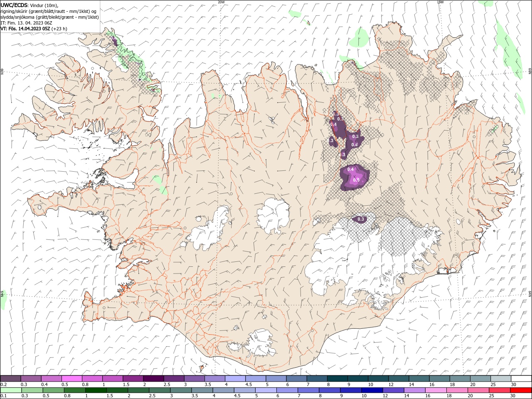
Task: Click the violet 12 rain legend swatch
Action: point(393,390)
